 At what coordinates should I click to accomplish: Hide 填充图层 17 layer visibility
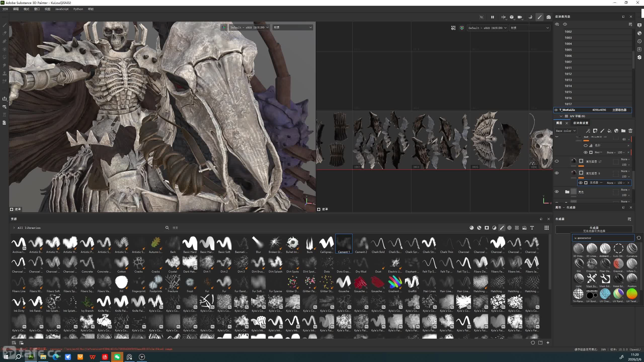pos(557,161)
